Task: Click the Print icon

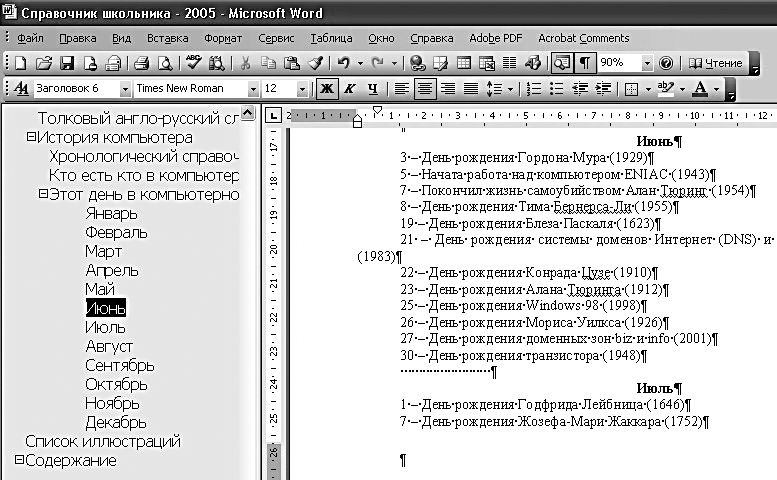Action: point(141,63)
